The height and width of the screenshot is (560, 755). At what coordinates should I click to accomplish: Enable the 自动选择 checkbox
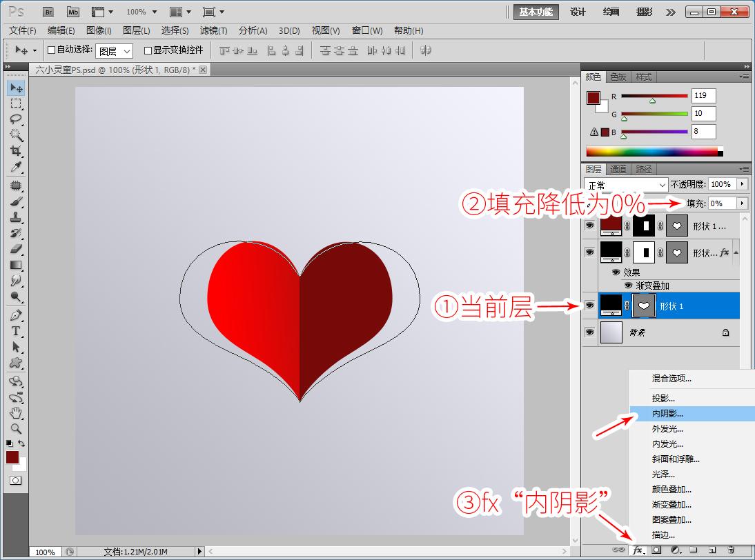tap(51, 50)
